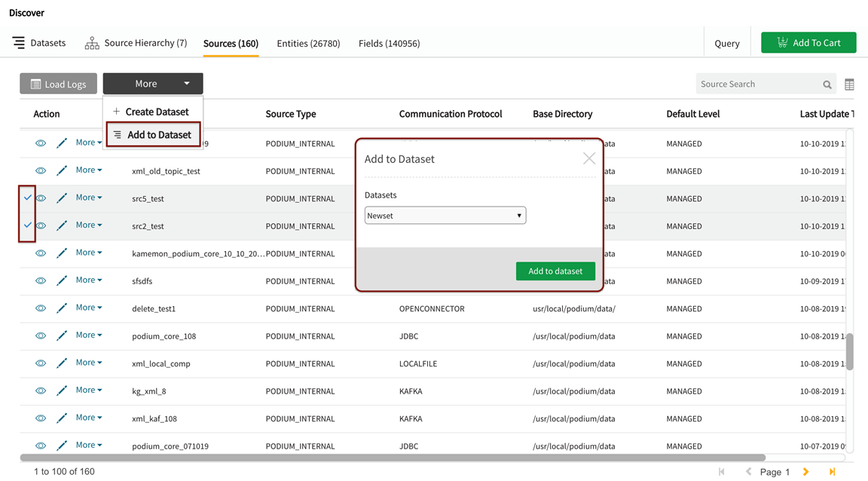Image resolution: width=868 pixels, height=481 pixels.
Task: Switch to the Entities (26780) tab
Action: click(308, 44)
